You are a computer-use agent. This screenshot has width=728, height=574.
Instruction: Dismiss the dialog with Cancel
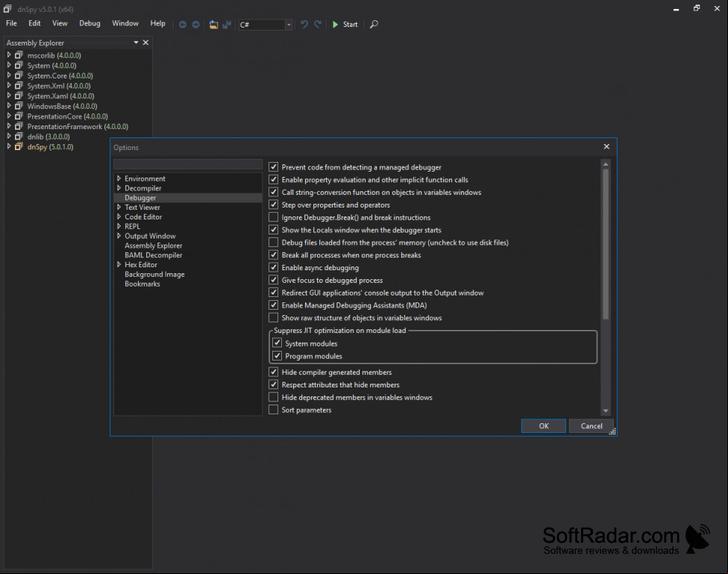click(591, 425)
